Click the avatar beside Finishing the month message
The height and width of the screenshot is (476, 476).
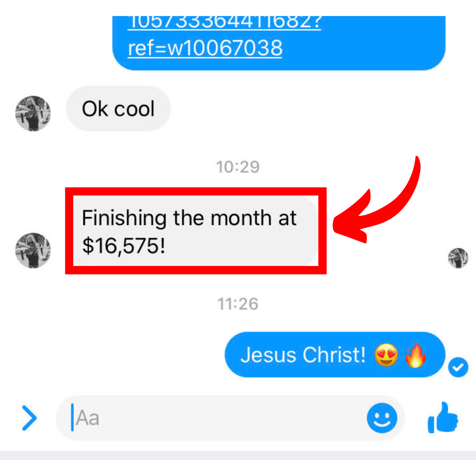click(x=33, y=250)
